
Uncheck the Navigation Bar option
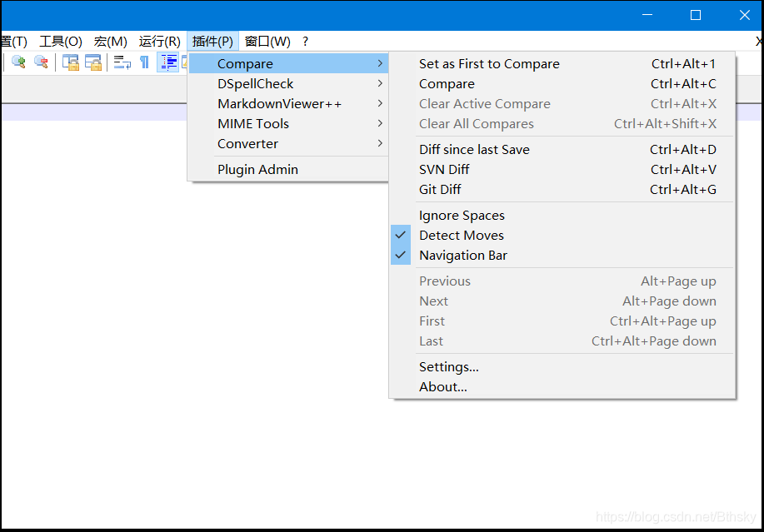[463, 255]
